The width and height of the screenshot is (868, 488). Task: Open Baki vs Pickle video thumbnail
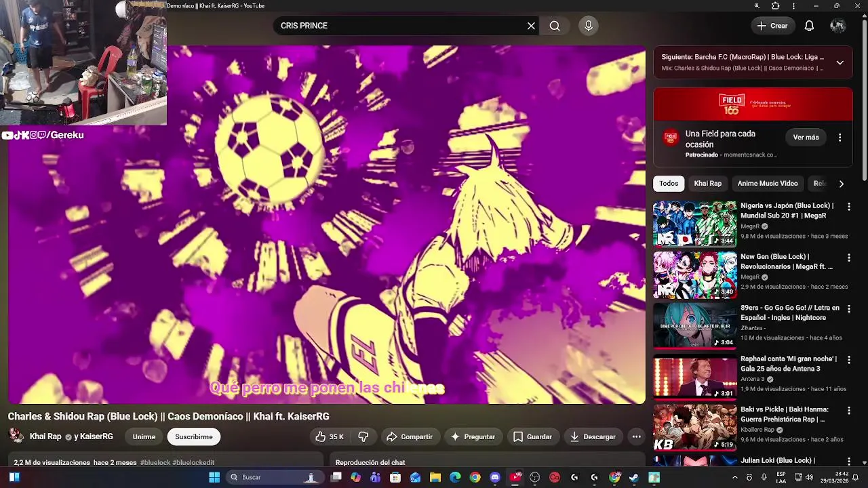694,428
